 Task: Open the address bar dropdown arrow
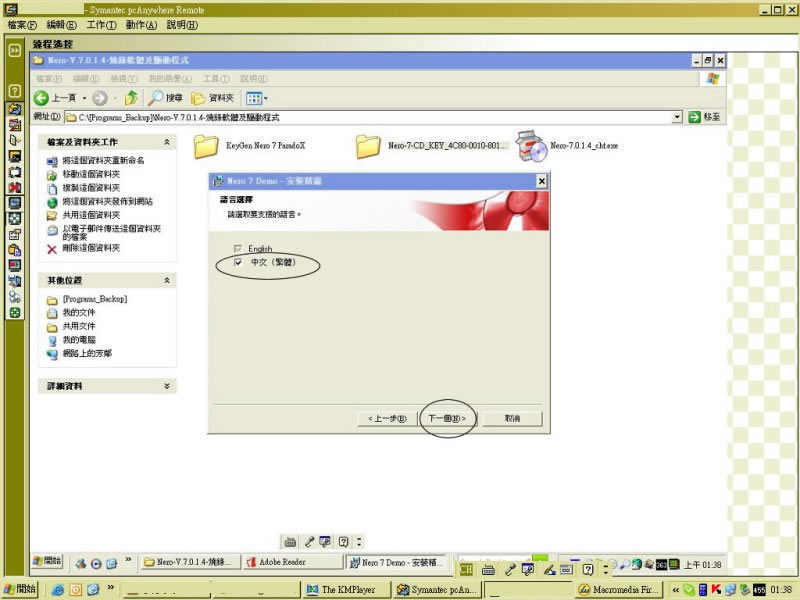[677, 117]
